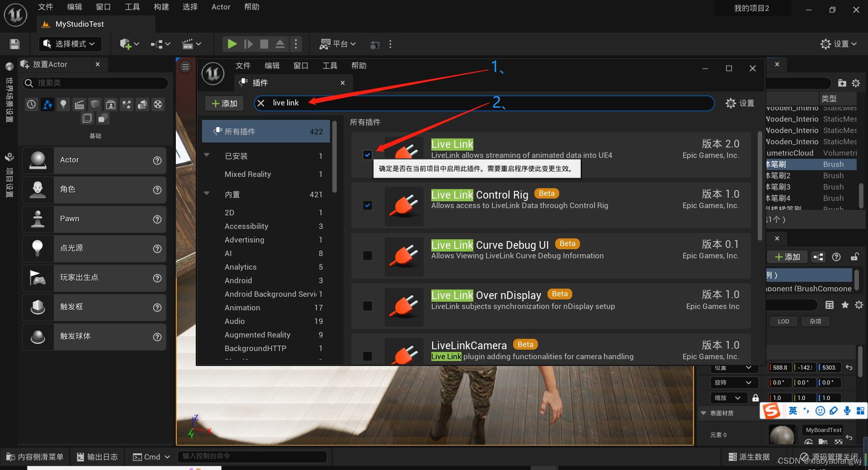Select 玩家出生点 actor entry
The width and height of the screenshot is (868, 470).
[x=94, y=278]
